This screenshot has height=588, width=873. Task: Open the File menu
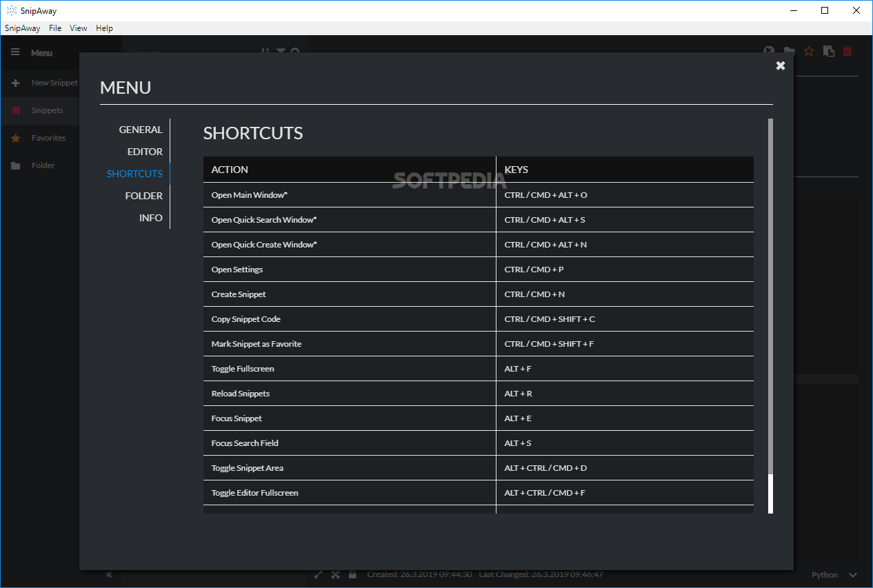[55, 28]
